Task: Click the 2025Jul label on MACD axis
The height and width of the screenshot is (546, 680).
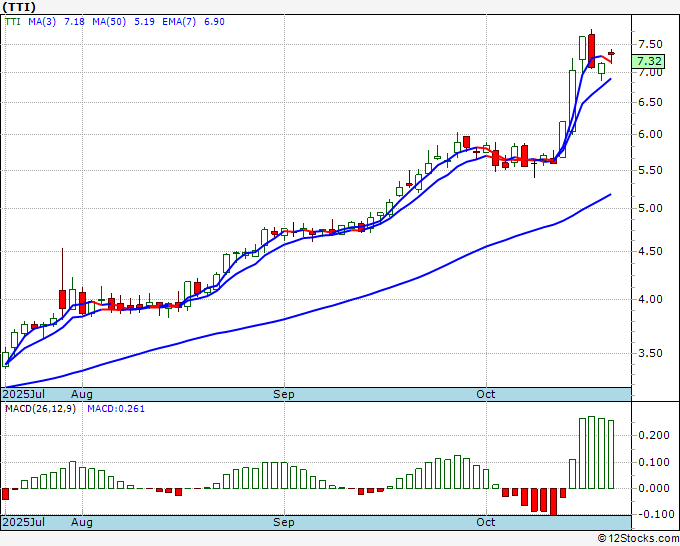Action: tap(23, 522)
